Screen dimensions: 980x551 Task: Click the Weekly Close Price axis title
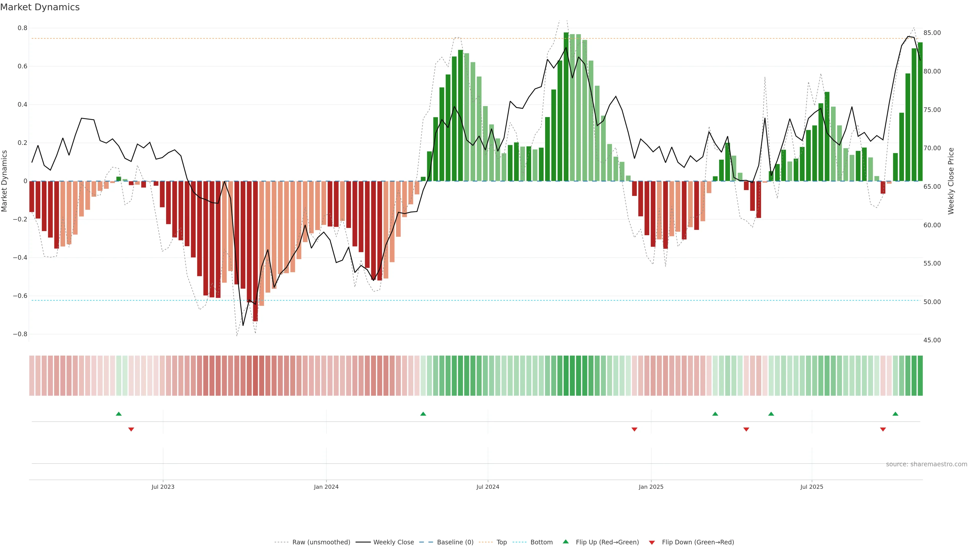coord(951,181)
